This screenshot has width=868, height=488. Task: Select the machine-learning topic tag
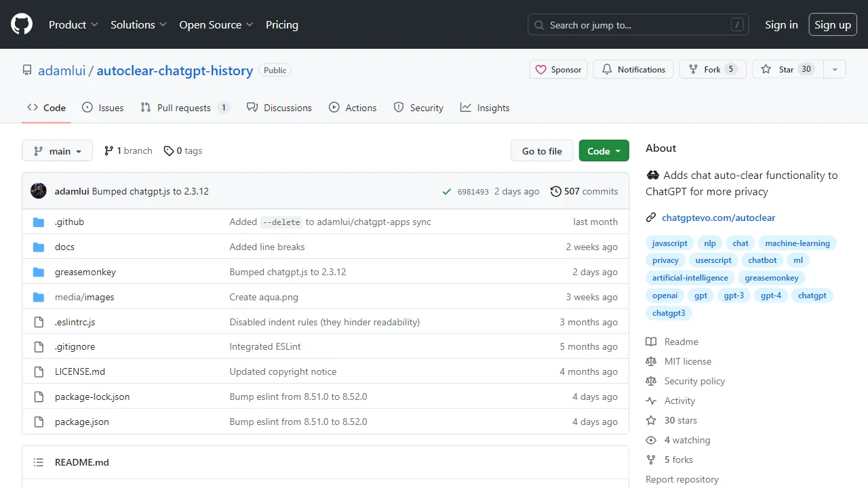coord(797,243)
